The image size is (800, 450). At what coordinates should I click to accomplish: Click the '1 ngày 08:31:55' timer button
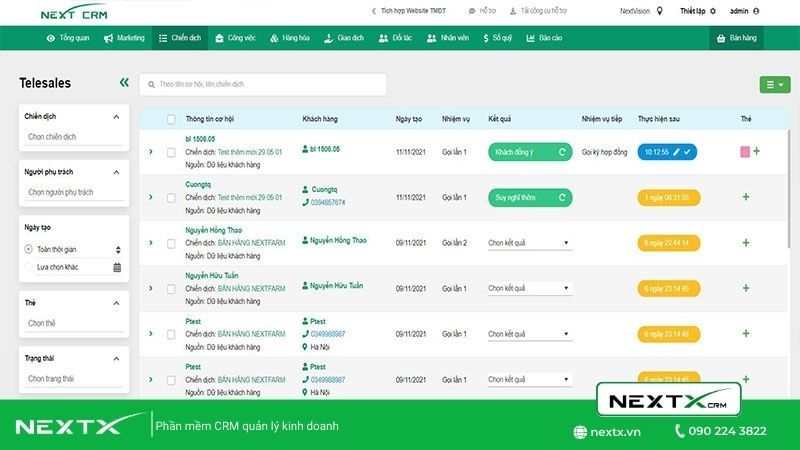(x=668, y=197)
